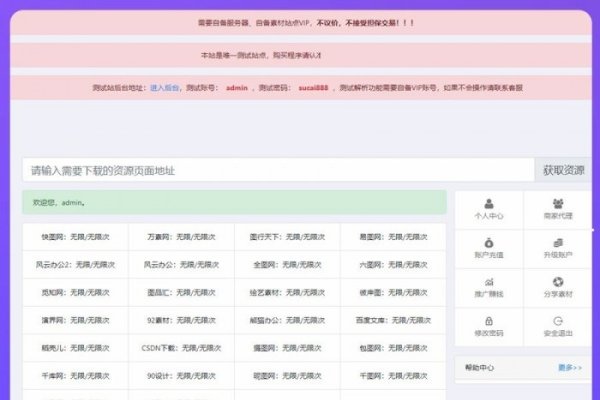This screenshot has width=600, height=400.
Task: Click the top pink VIP notice banner
Action: click(x=301, y=23)
